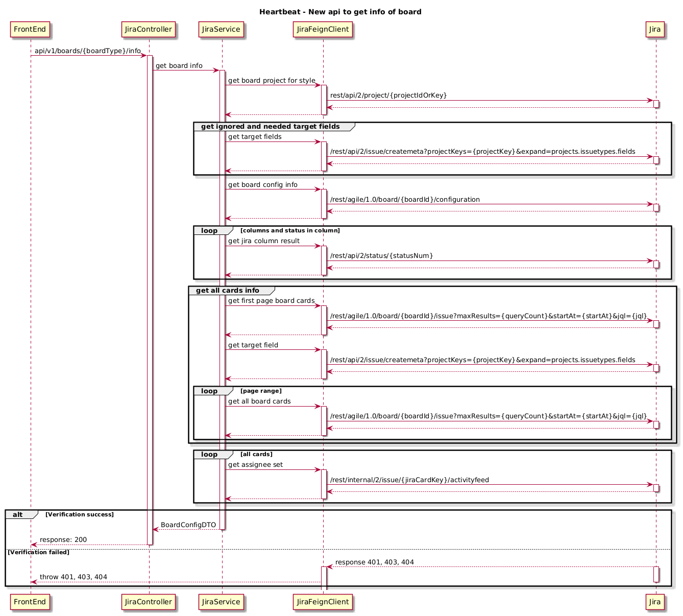Select the FrontEnd participant box in the diagram header

click(30, 30)
